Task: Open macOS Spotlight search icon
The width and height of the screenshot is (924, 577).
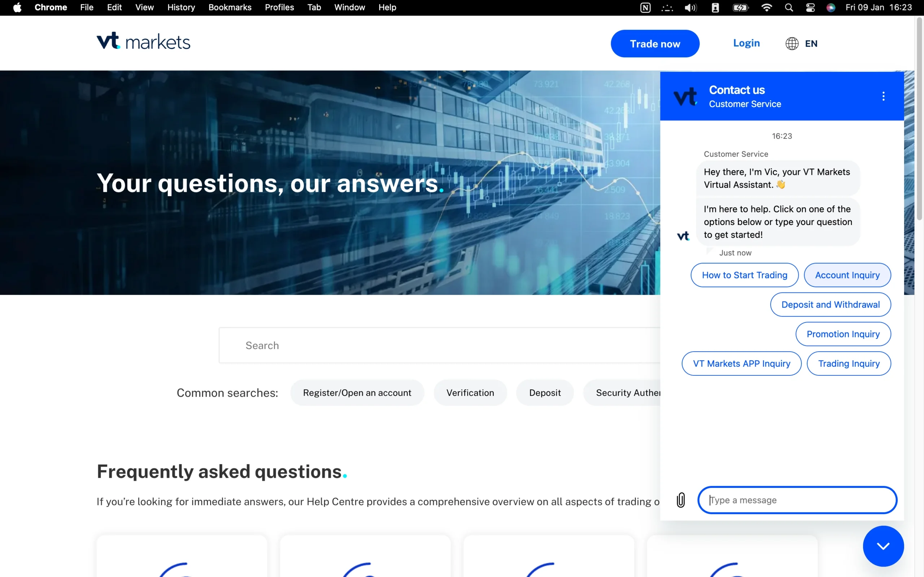Action: 789,8
